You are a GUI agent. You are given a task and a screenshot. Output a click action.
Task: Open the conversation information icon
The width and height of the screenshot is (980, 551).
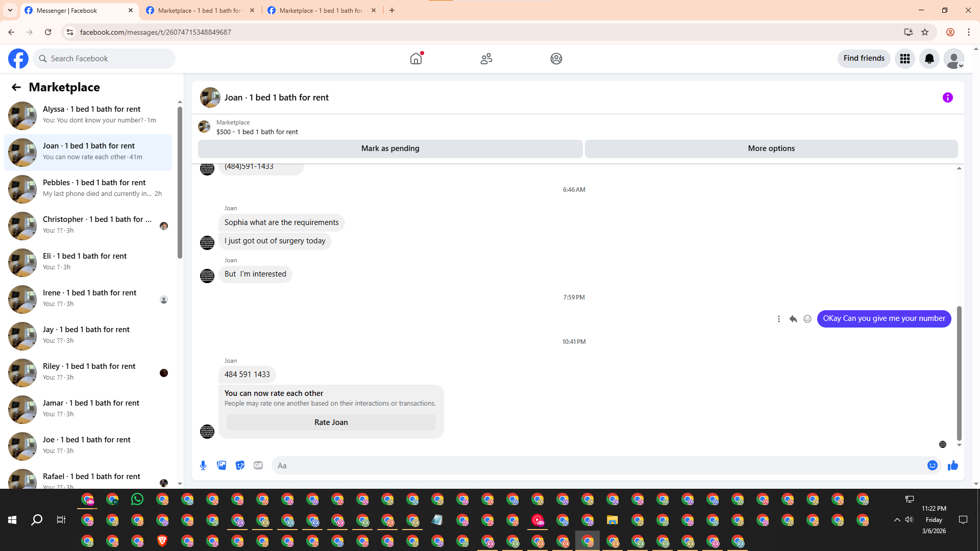[x=948, y=97]
